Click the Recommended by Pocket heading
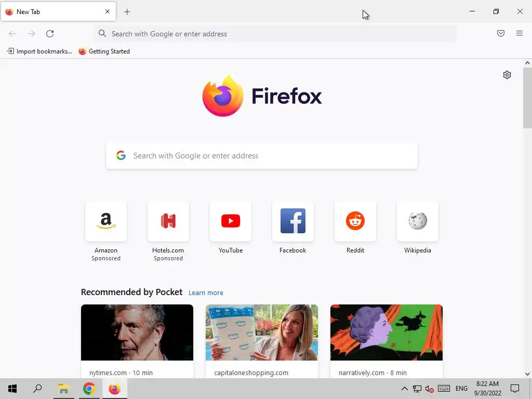Screen dimensions: 532x399 tap(131, 292)
